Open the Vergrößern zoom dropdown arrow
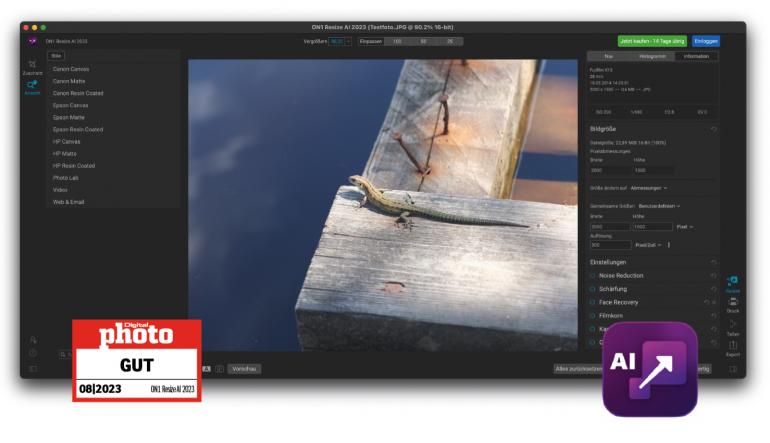 (x=348, y=41)
